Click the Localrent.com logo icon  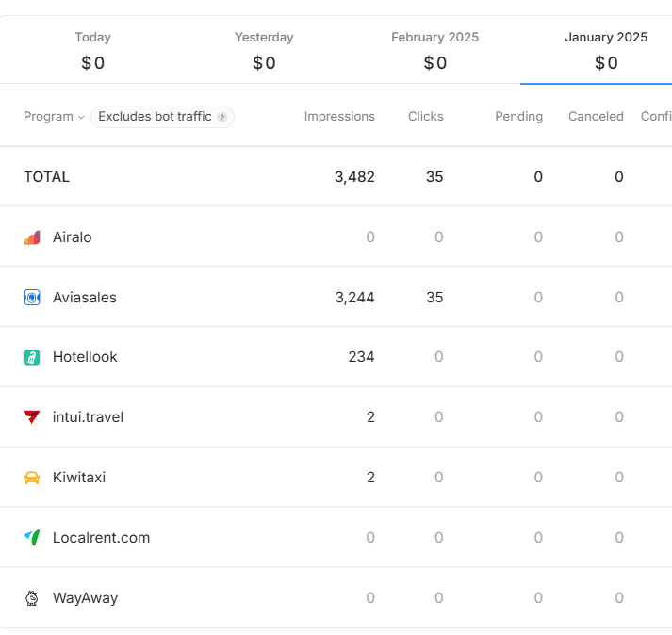tap(31, 538)
